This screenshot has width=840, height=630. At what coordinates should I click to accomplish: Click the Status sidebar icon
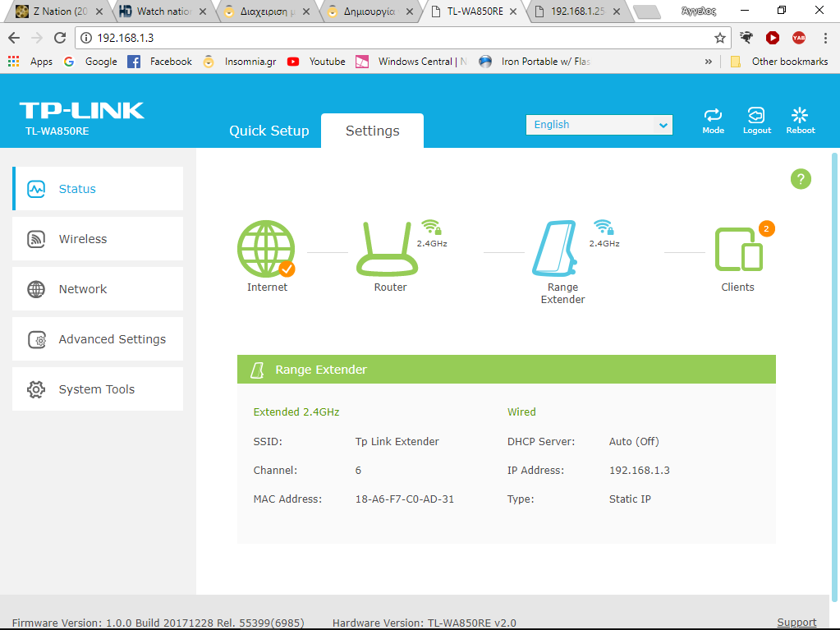(x=36, y=189)
